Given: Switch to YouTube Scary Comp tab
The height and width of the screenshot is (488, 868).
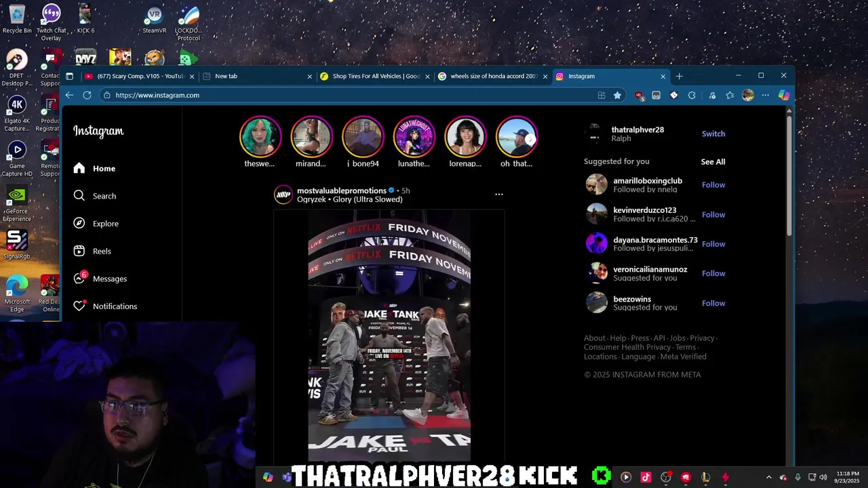Looking at the screenshot, I should (x=140, y=76).
